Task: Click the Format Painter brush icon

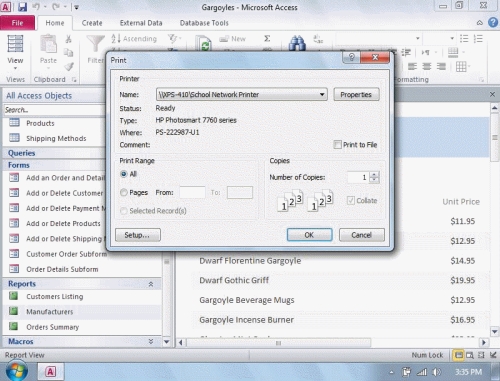Action: point(69,66)
